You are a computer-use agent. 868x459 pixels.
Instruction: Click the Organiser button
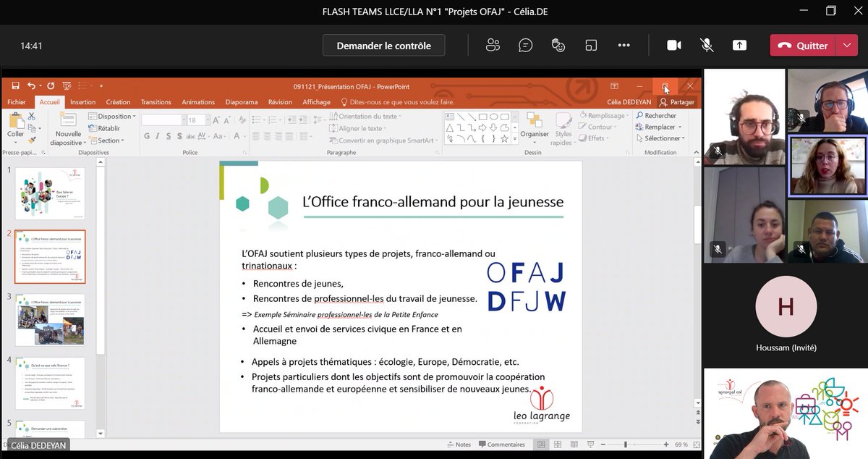(x=535, y=126)
